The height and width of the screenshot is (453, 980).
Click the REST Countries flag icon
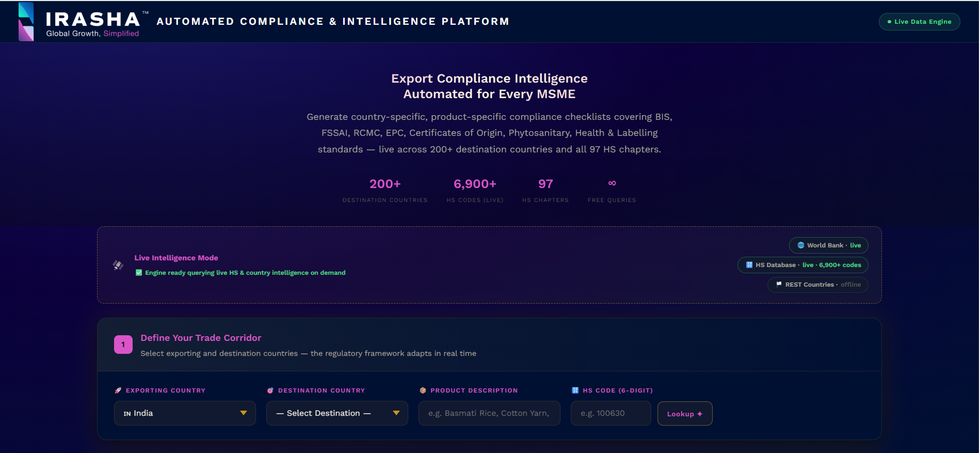[779, 285]
